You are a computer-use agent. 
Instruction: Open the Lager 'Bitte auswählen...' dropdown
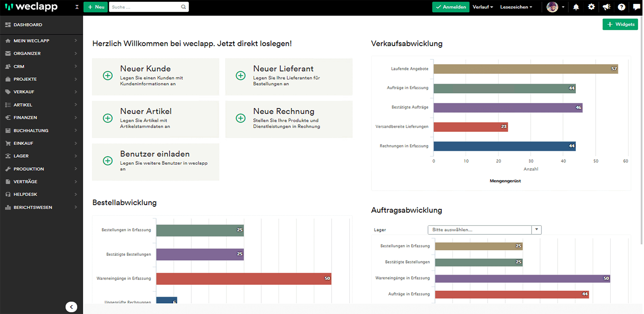(484, 230)
